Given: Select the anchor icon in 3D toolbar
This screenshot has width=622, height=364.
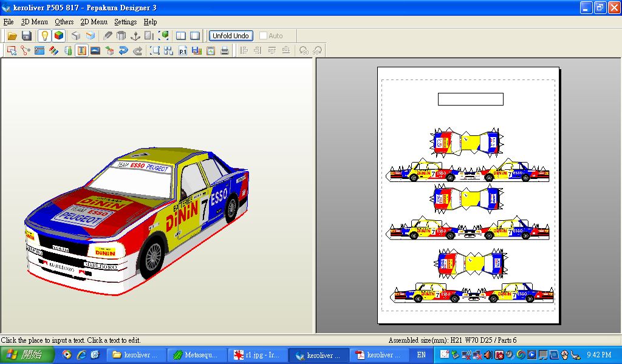Looking at the screenshot, I should pos(135,36).
